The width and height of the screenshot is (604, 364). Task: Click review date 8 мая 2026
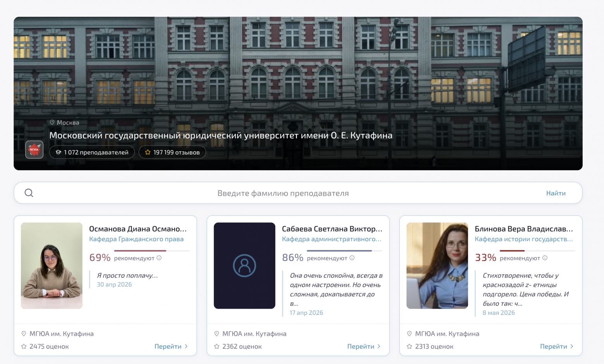point(499,313)
